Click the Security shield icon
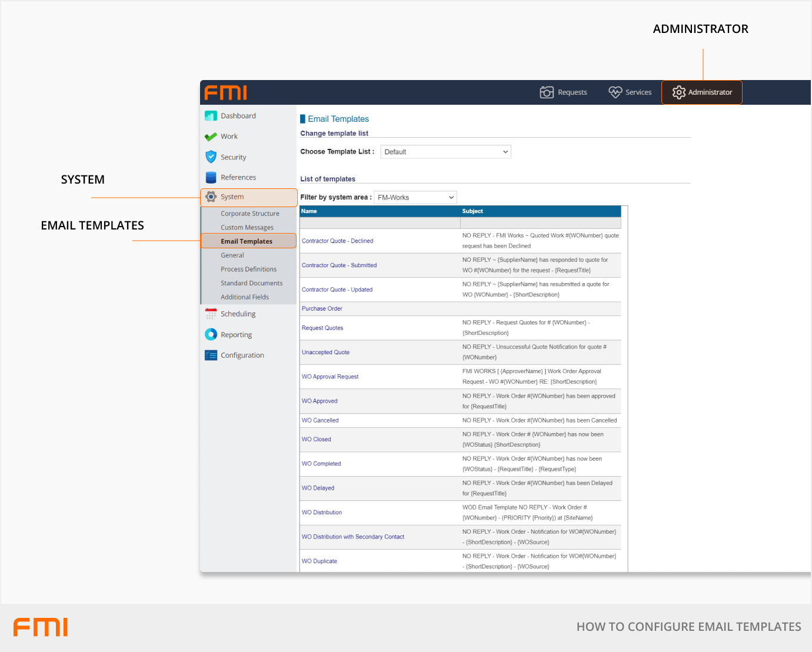 (x=211, y=157)
